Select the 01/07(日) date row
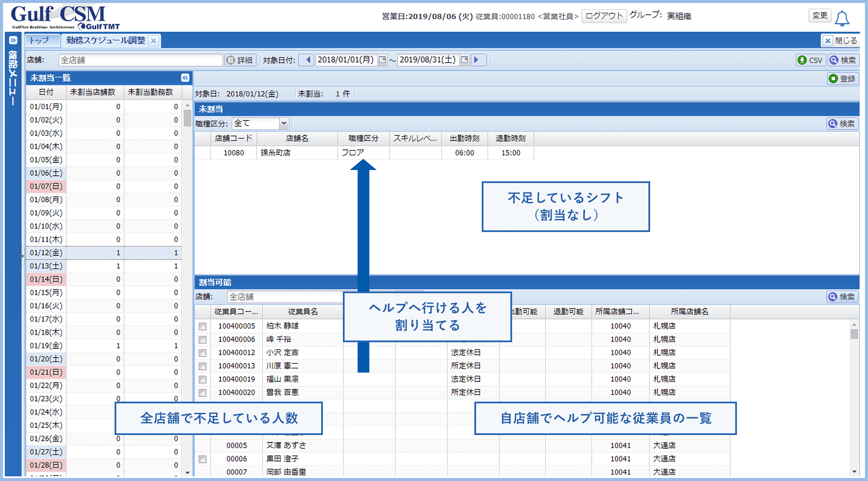The height and width of the screenshot is (481, 868). [104, 186]
